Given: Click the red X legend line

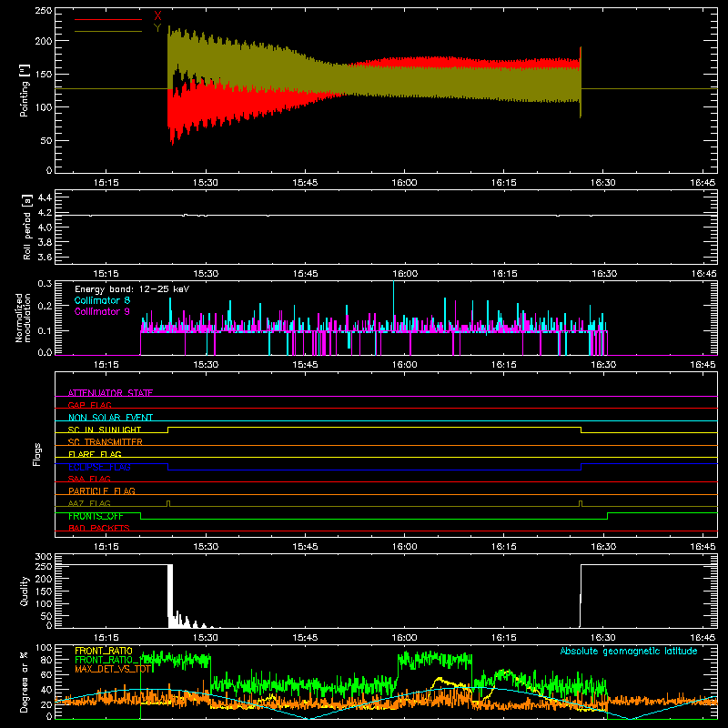Looking at the screenshot, I should pyautogui.click(x=108, y=19).
